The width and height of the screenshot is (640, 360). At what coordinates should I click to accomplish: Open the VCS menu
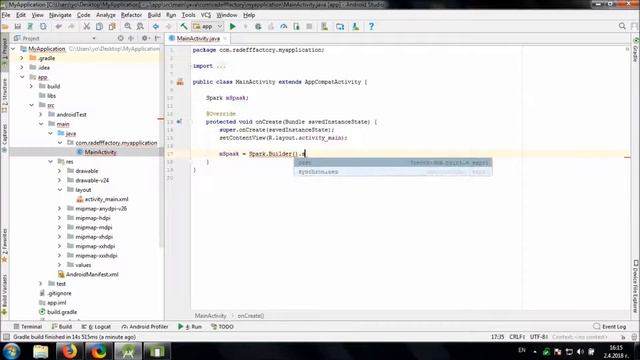coord(206,15)
